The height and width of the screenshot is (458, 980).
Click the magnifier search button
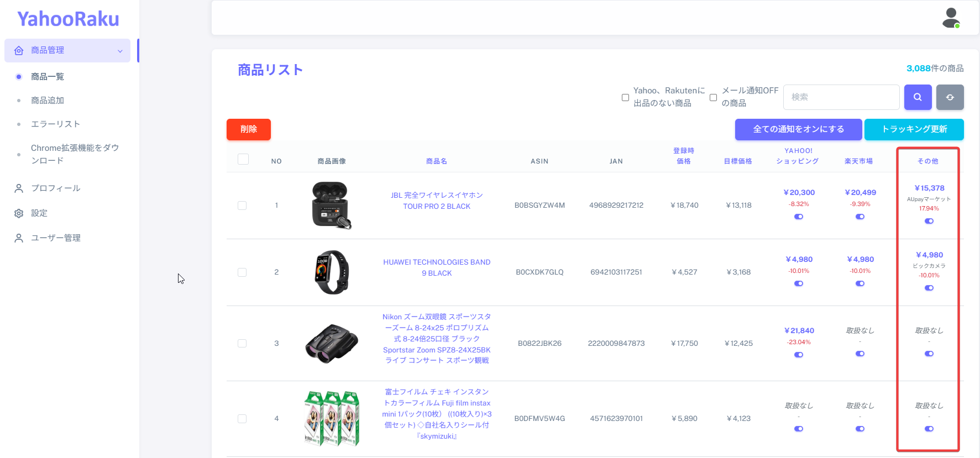click(x=918, y=97)
